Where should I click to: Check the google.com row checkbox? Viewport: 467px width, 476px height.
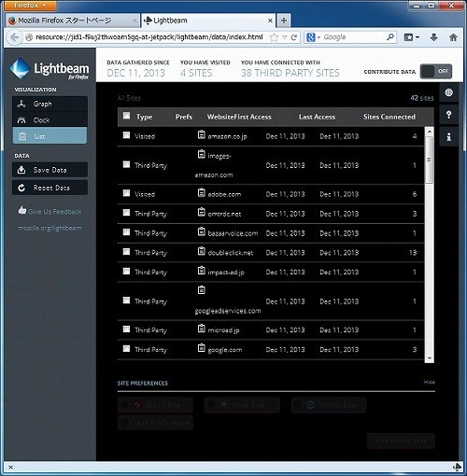126,348
